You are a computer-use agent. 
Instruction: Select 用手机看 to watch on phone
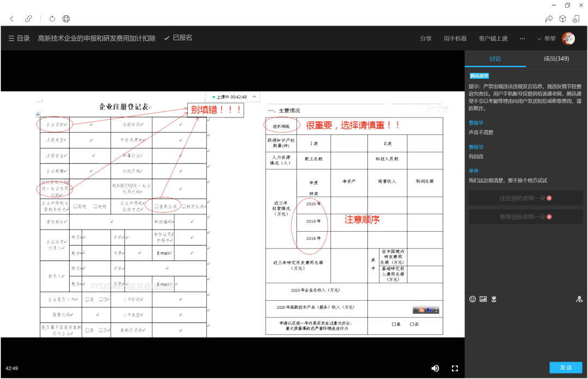pyautogui.click(x=455, y=39)
